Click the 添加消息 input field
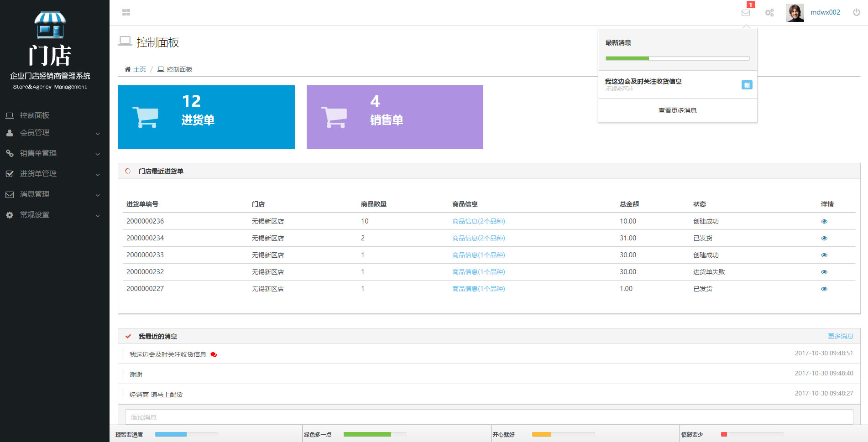 tap(489, 417)
